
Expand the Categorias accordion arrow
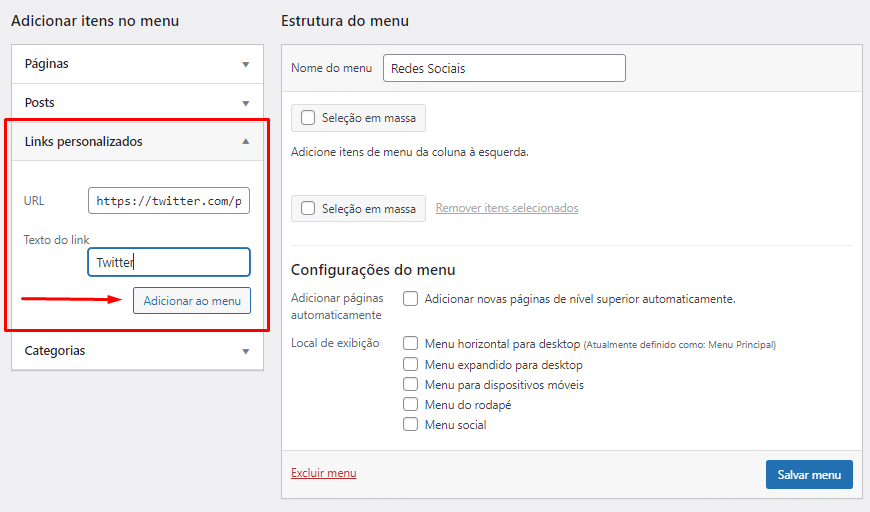pos(245,351)
